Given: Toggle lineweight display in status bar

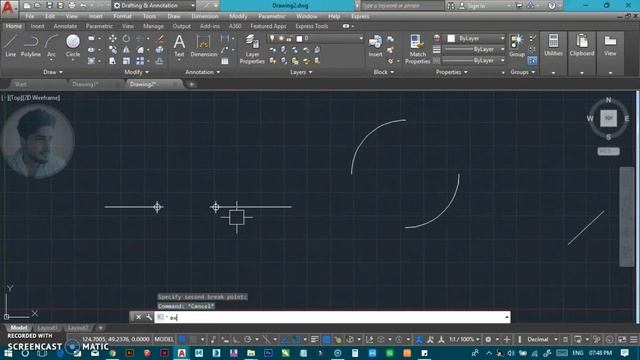Looking at the screenshot, I should click(x=314, y=339).
